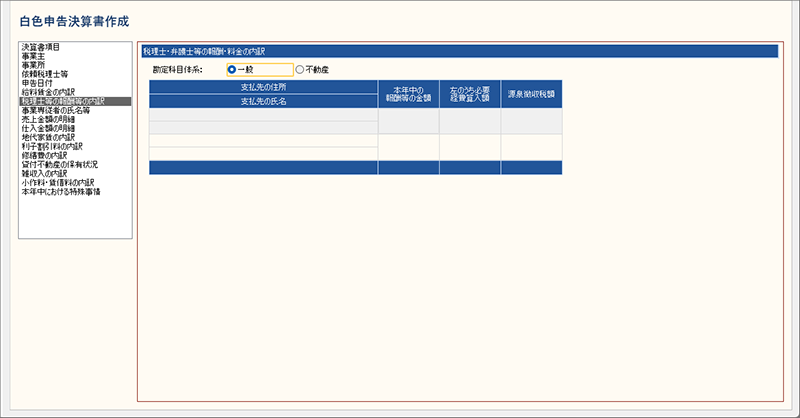Image resolution: width=800 pixels, height=418 pixels.
Task: Open 決算書項目 in the left list
Action: coord(40,47)
